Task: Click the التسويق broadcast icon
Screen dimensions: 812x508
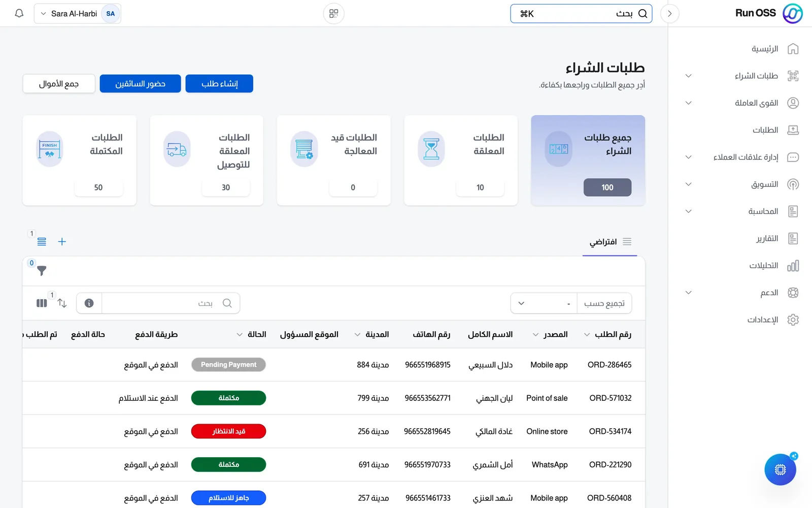Action: pyautogui.click(x=793, y=184)
